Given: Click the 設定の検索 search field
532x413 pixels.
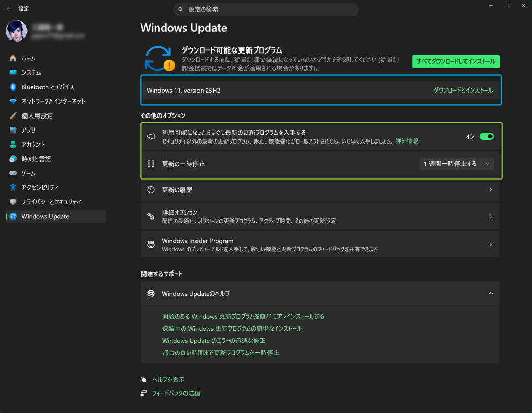Looking at the screenshot, I should (x=266, y=9).
